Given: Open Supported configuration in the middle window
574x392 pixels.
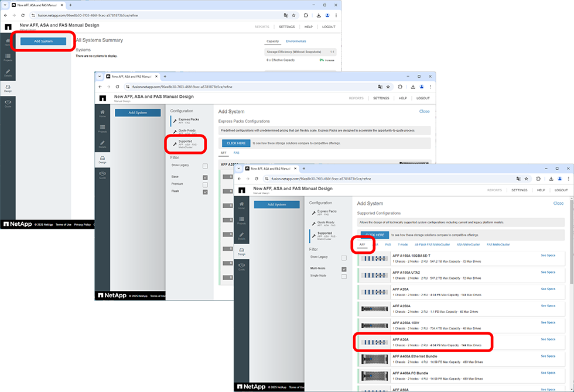Looking at the screenshot, I should (186, 144).
